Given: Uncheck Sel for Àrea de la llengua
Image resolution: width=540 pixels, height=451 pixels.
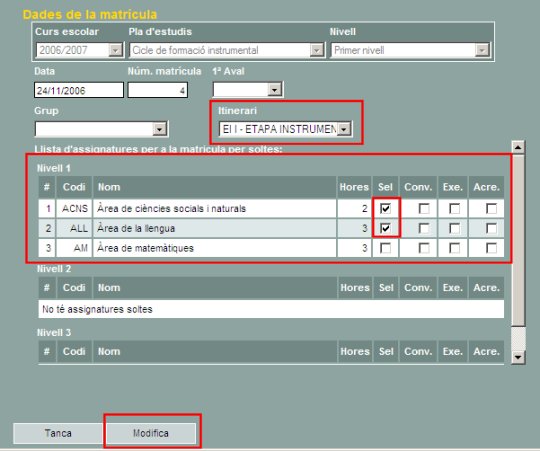Looking at the screenshot, I should pyautogui.click(x=385, y=228).
